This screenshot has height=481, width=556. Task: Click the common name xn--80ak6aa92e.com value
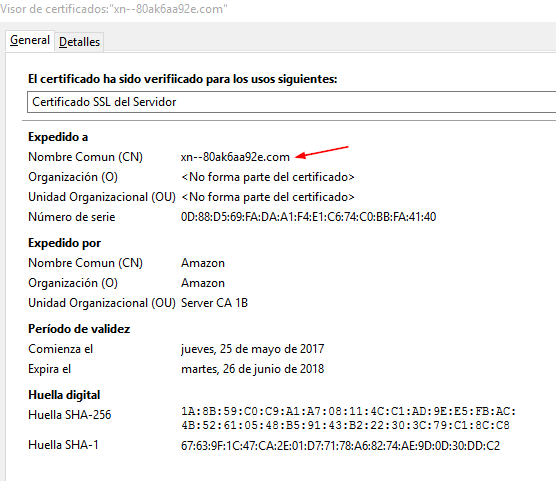[235, 157]
